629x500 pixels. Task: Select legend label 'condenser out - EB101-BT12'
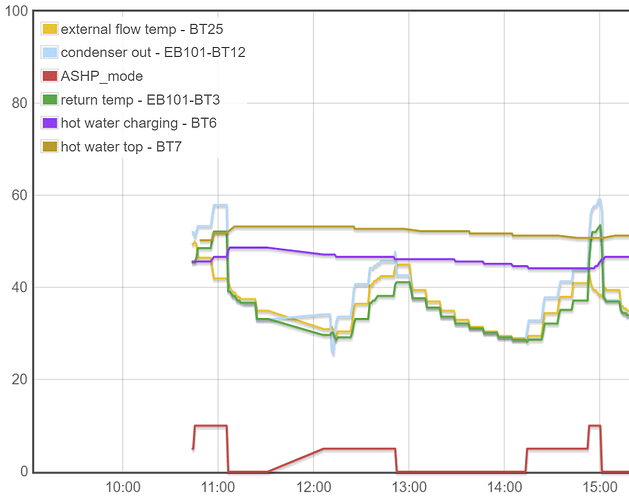coord(153,53)
